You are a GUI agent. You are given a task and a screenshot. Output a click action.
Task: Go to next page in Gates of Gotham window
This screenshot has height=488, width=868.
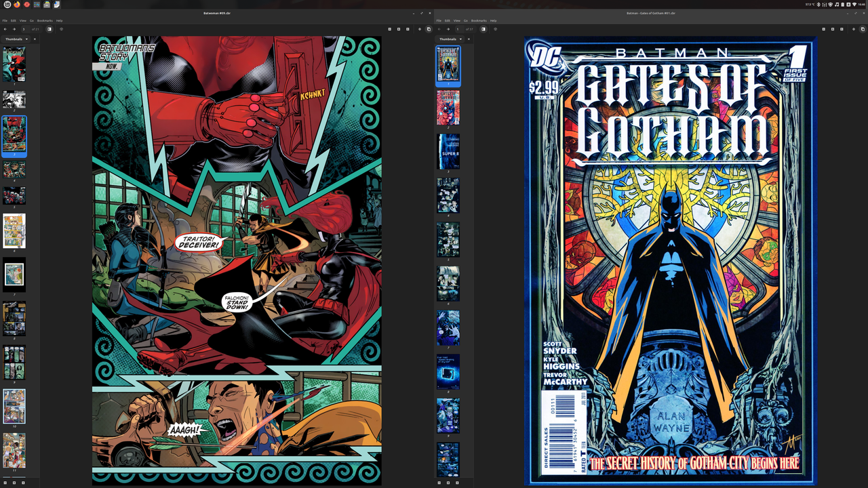pos(448,29)
